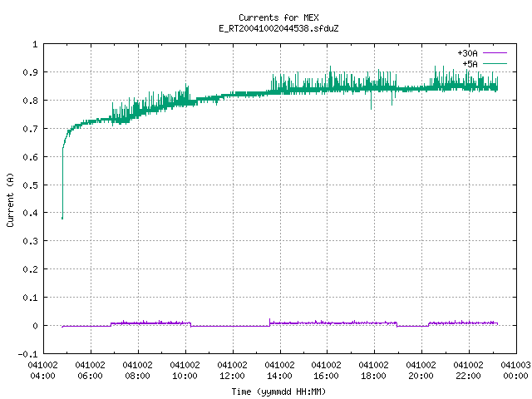The height and width of the screenshot is (399, 532).
Task: Click x-axis tick label 041002 08:00
Action: [138, 371]
